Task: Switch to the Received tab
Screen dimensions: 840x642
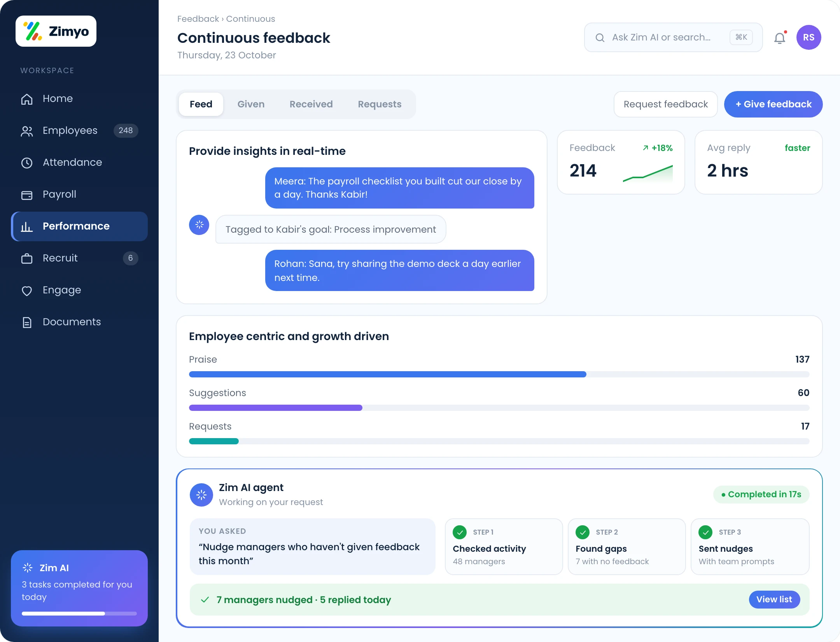Action: pos(311,104)
